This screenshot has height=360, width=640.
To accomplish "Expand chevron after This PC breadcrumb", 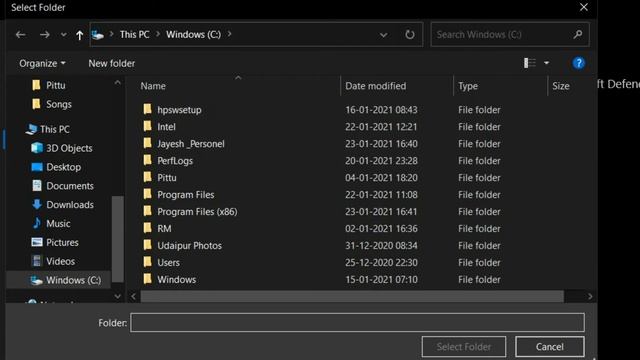I will (x=158, y=34).
